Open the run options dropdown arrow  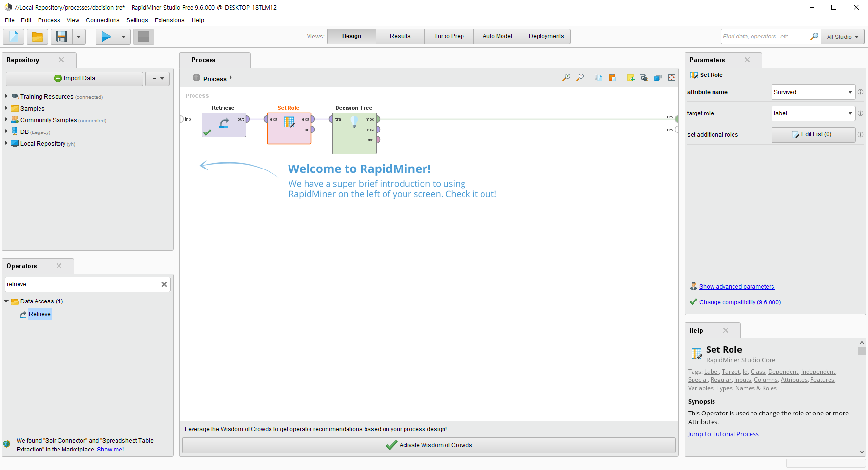point(124,37)
